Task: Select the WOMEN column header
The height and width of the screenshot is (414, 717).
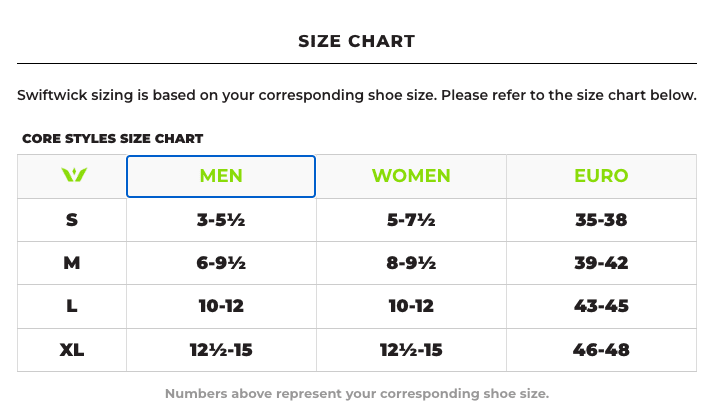Action: [x=411, y=176]
